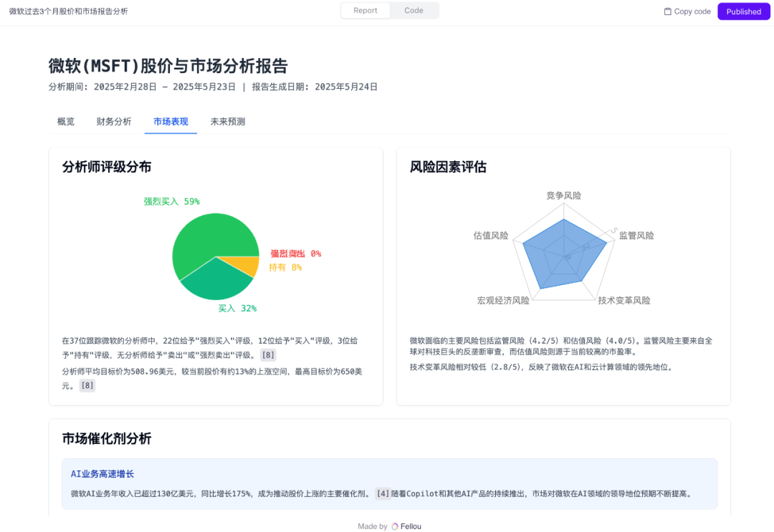Switch to the Code view tab
The width and height of the screenshot is (774, 532).
414,10
